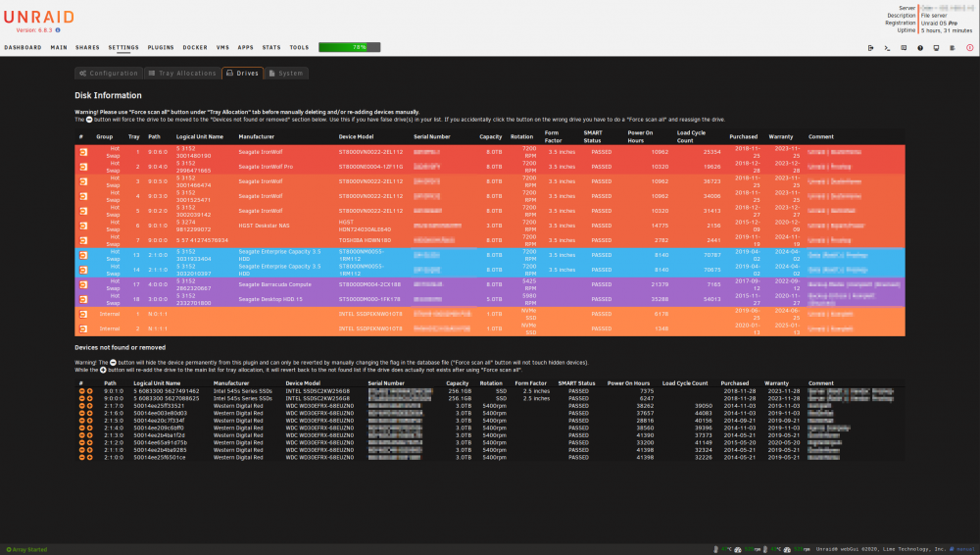Switch to the Configuration tab

click(x=109, y=74)
